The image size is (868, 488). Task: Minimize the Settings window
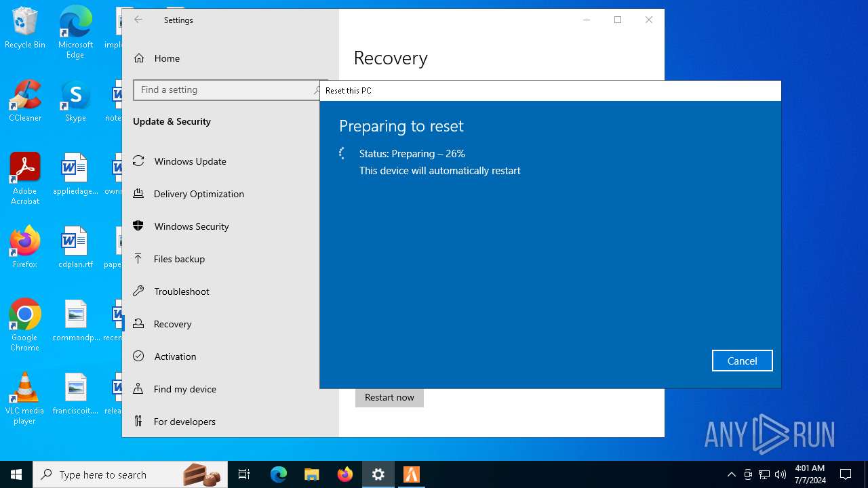pos(587,20)
